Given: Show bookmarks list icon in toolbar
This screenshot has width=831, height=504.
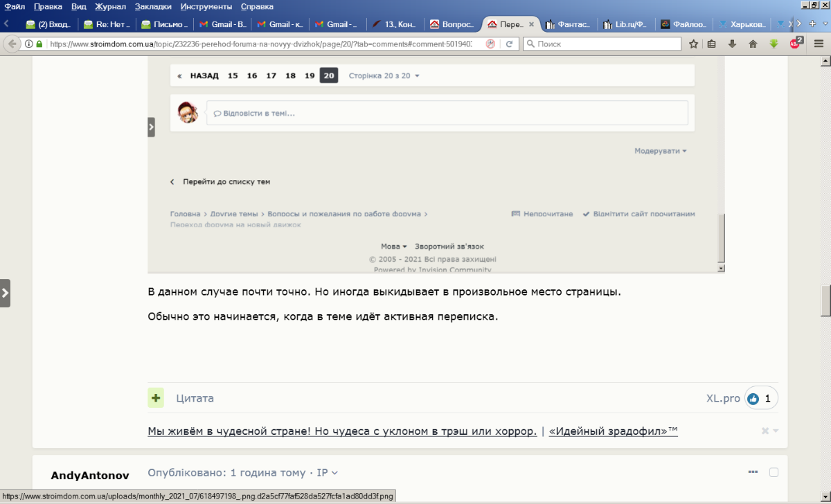Looking at the screenshot, I should click(713, 44).
